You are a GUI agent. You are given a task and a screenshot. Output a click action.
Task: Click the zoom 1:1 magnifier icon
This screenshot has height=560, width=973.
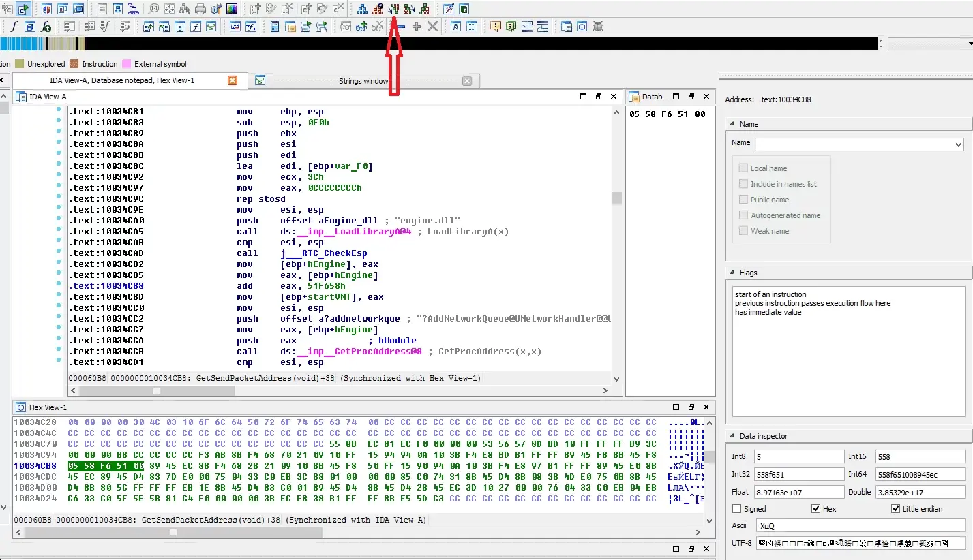point(154,9)
